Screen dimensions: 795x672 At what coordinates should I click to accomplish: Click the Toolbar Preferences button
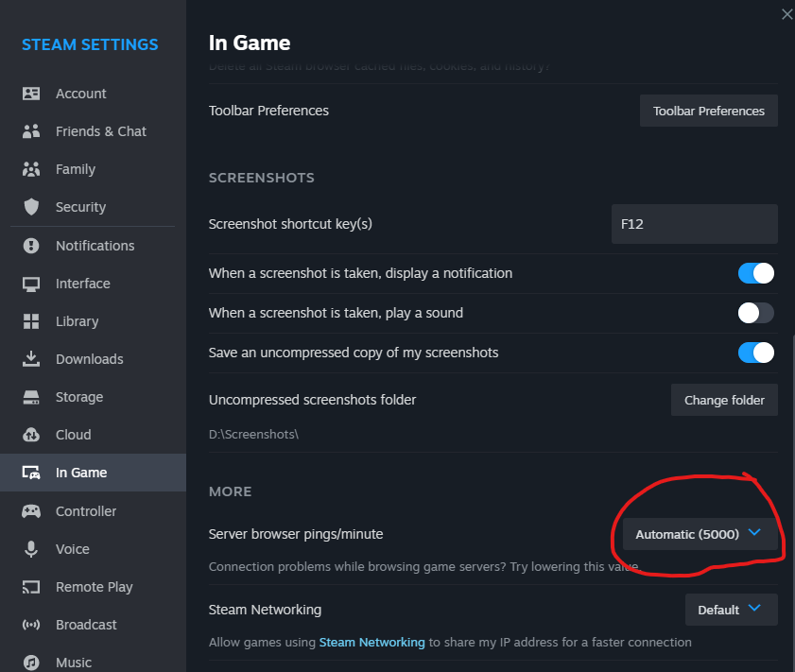[x=708, y=111]
